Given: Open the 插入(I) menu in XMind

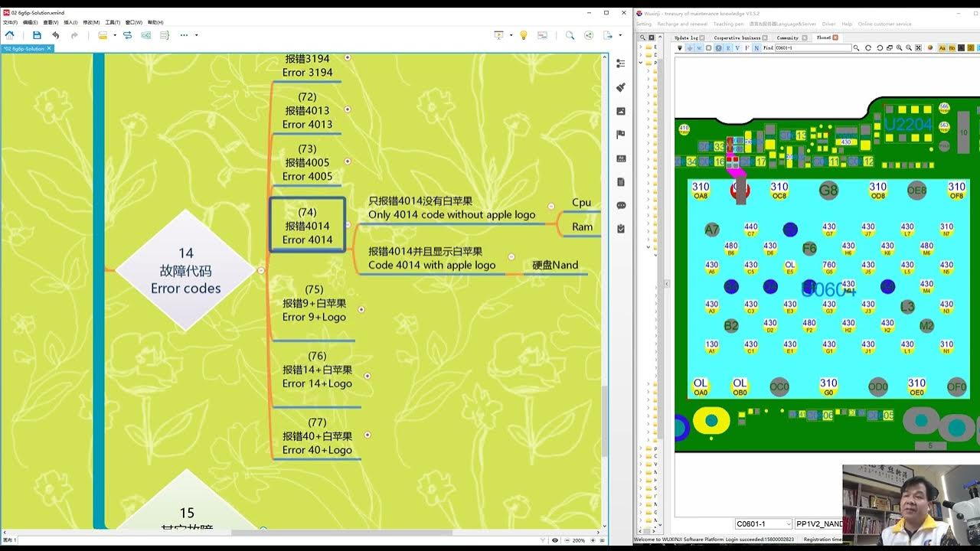Looking at the screenshot, I should click(70, 22).
